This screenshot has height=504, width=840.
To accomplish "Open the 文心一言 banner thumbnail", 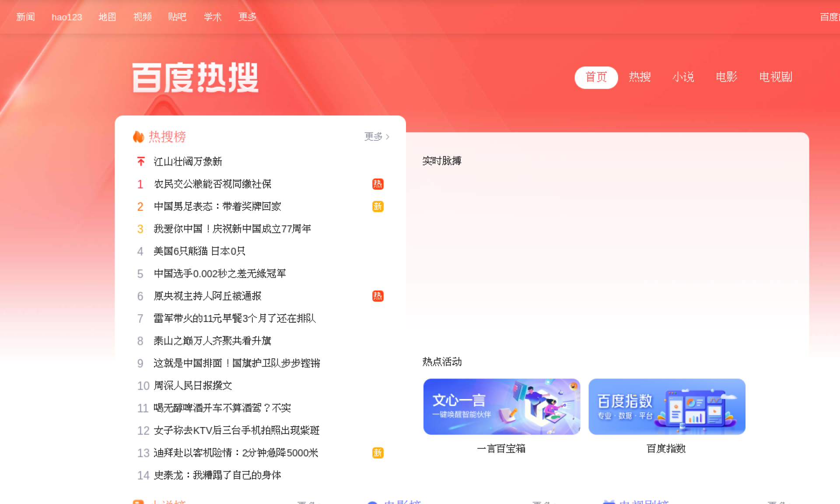I will 502,407.
